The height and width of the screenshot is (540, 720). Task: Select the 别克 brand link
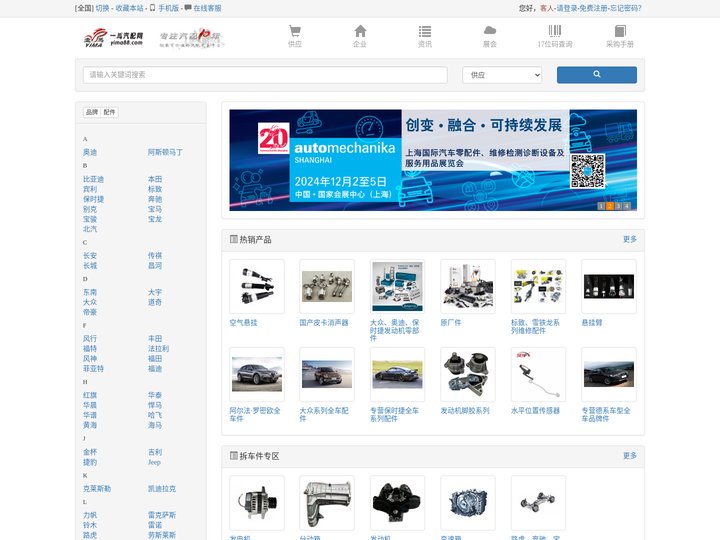pos(90,209)
